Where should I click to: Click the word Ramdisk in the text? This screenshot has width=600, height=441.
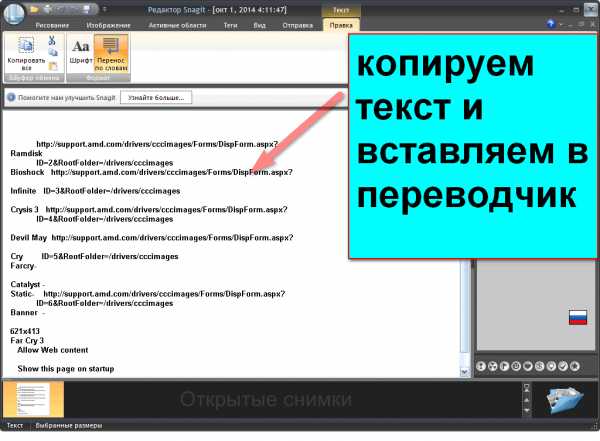[26, 154]
